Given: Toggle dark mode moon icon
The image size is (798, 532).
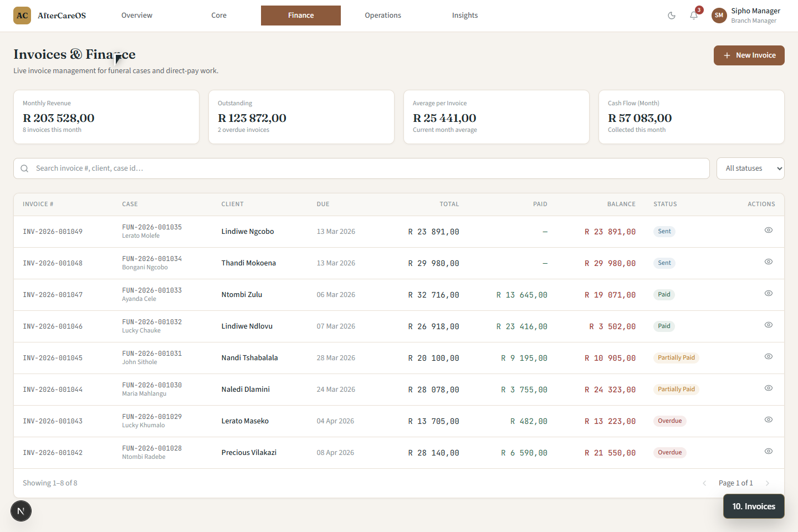Looking at the screenshot, I should coord(672,16).
